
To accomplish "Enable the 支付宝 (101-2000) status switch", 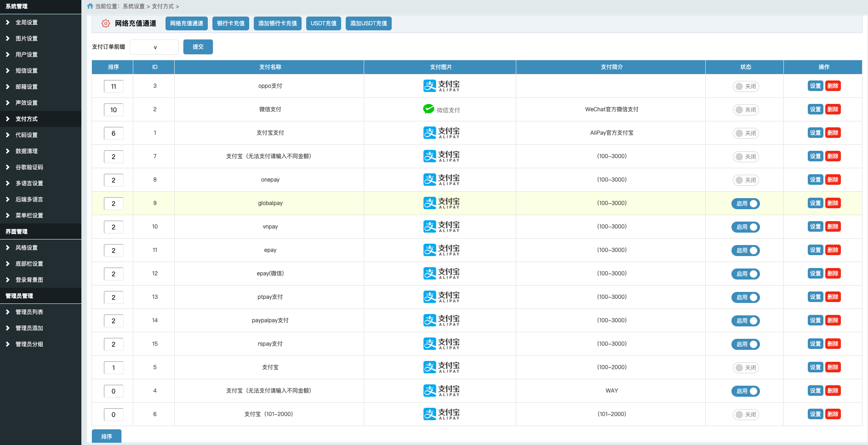I will [x=746, y=415].
